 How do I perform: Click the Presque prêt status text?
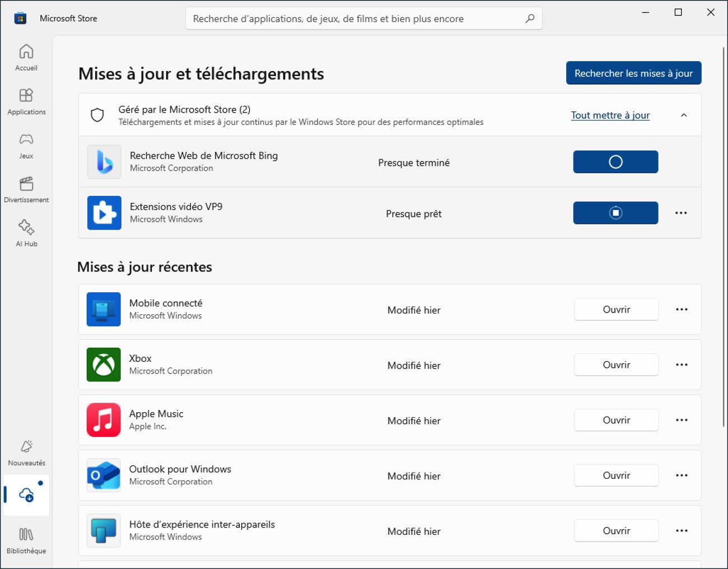coord(414,213)
